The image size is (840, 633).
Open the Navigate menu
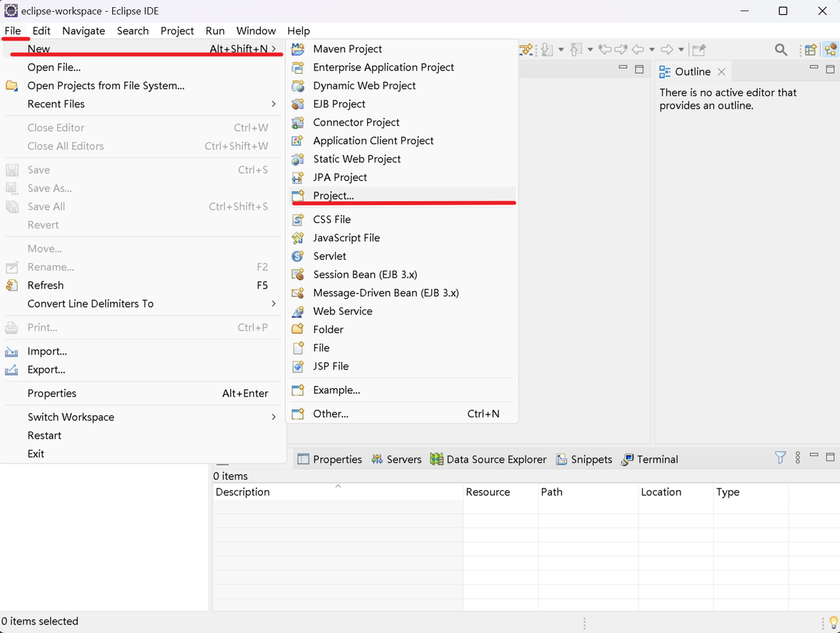tap(83, 31)
